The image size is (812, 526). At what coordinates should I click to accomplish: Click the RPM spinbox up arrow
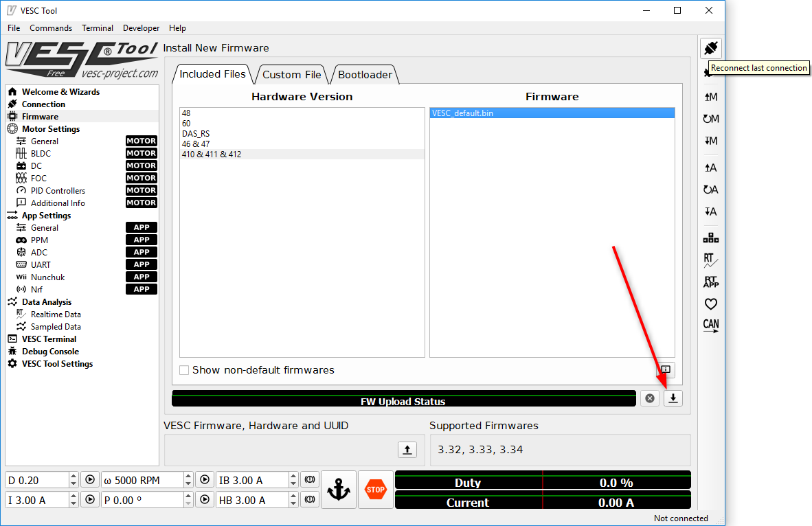[189, 476]
